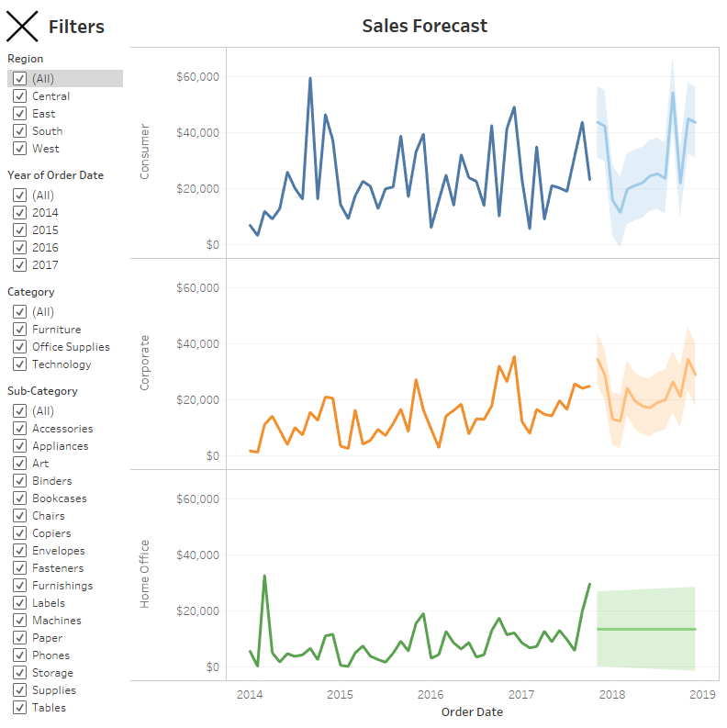Click the Consumer segment row label

(144, 151)
